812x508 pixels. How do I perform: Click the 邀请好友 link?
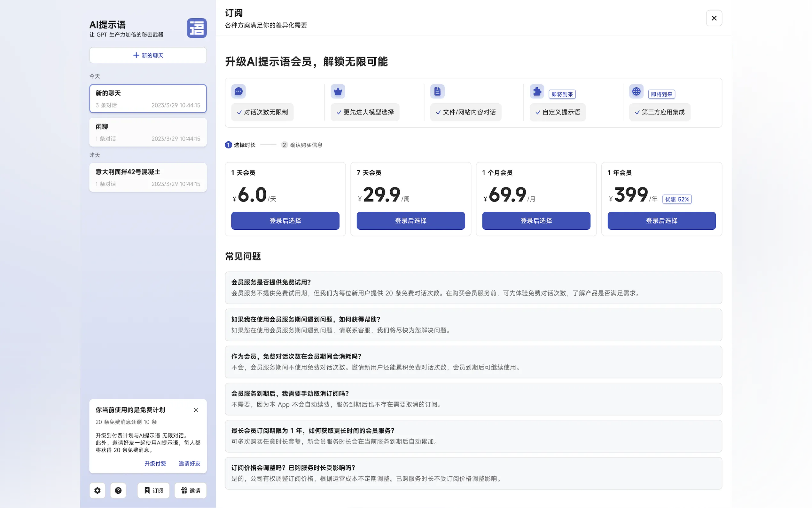(189, 463)
